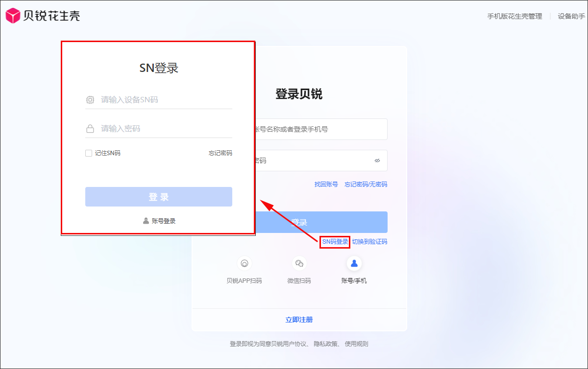Open the 找回账号 link
Viewport: 588px width, 369px height.
coord(326,184)
